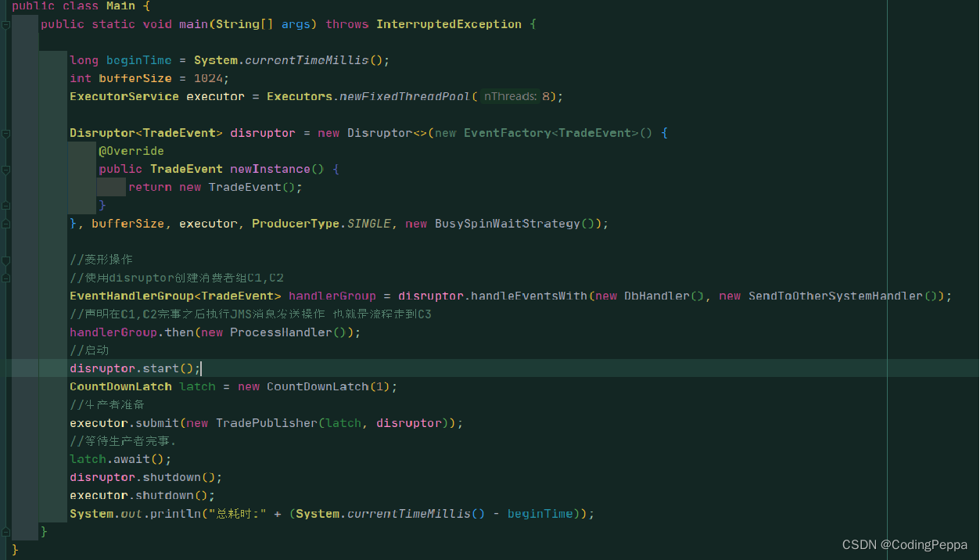Click the comment mentioning JMS
This screenshot has width=980, height=560.
(x=250, y=314)
